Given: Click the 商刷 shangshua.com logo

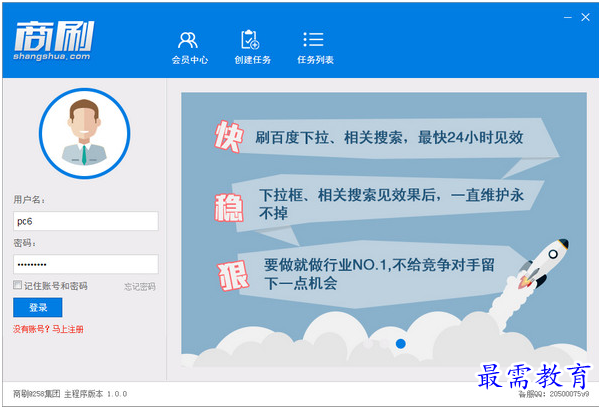Looking at the screenshot, I should click(x=53, y=40).
